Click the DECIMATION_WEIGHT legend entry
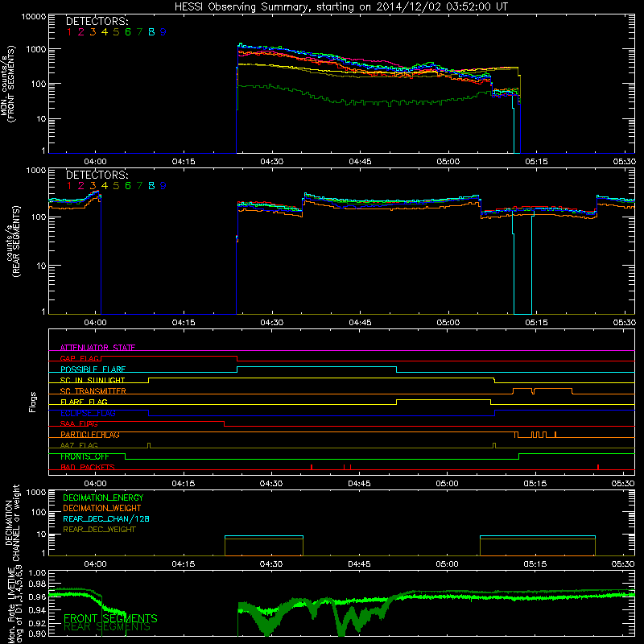644x644 pixels. pyautogui.click(x=102, y=509)
